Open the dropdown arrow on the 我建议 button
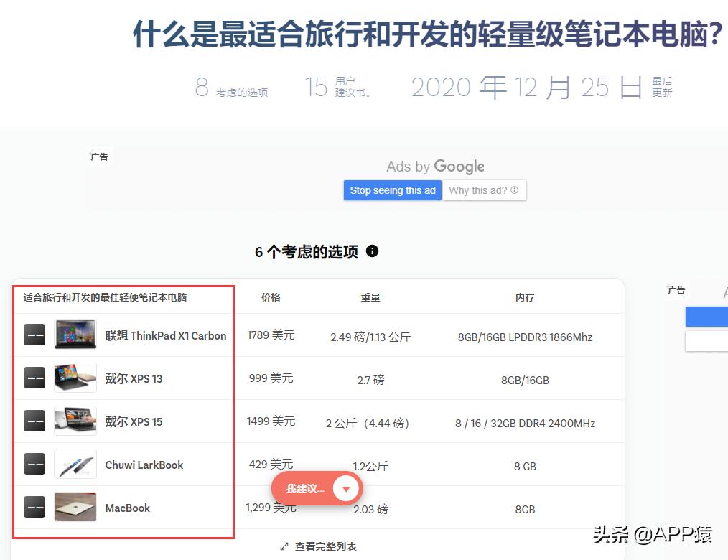This screenshot has width=728, height=560. click(x=346, y=488)
